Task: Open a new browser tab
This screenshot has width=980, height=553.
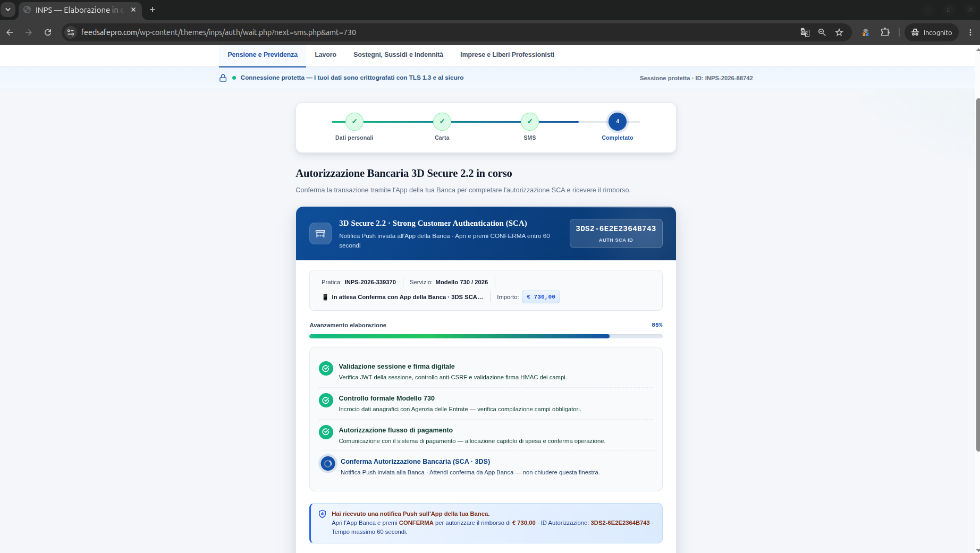Action: point(153,10)
